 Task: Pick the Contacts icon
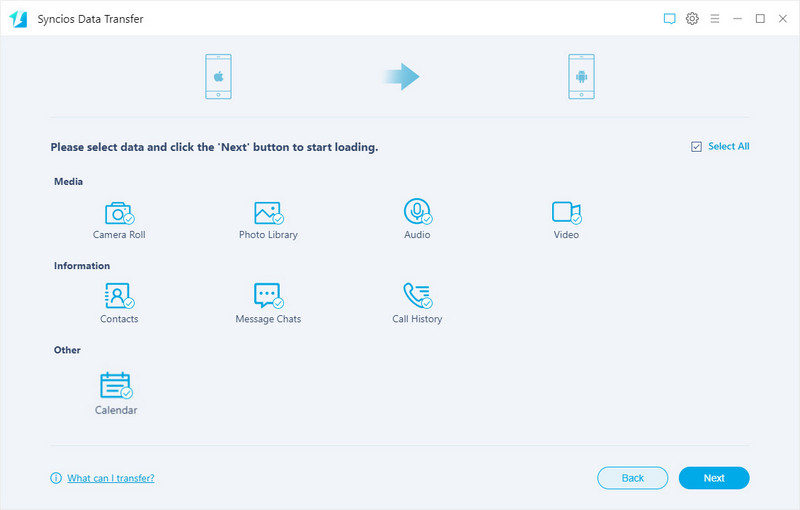point(118,296)
